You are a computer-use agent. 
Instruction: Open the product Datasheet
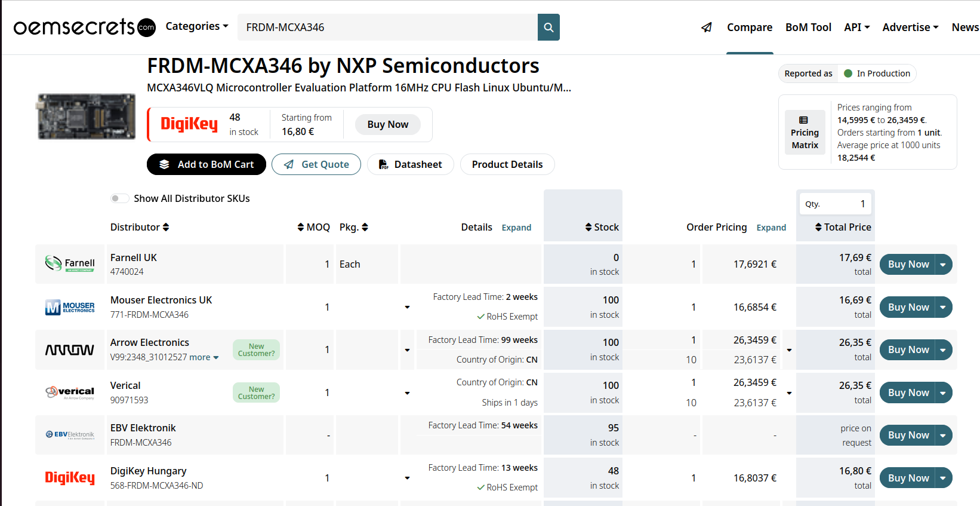click(411, 164)
